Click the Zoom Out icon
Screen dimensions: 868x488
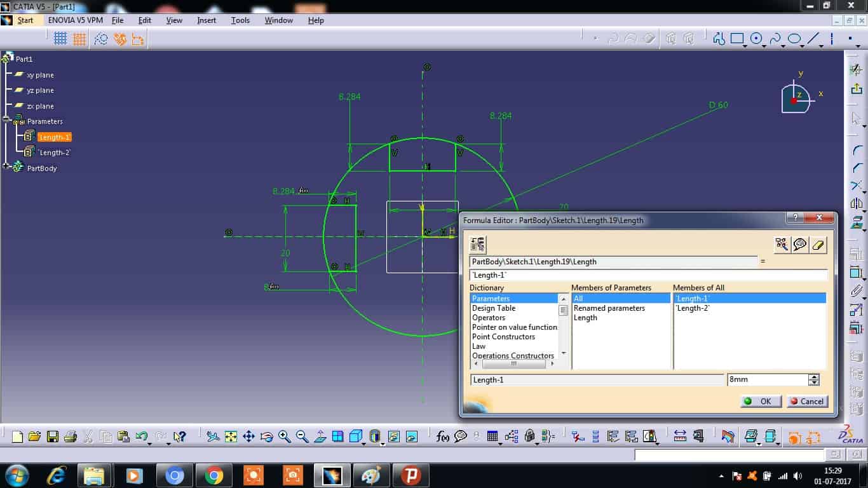coord(302,437)
